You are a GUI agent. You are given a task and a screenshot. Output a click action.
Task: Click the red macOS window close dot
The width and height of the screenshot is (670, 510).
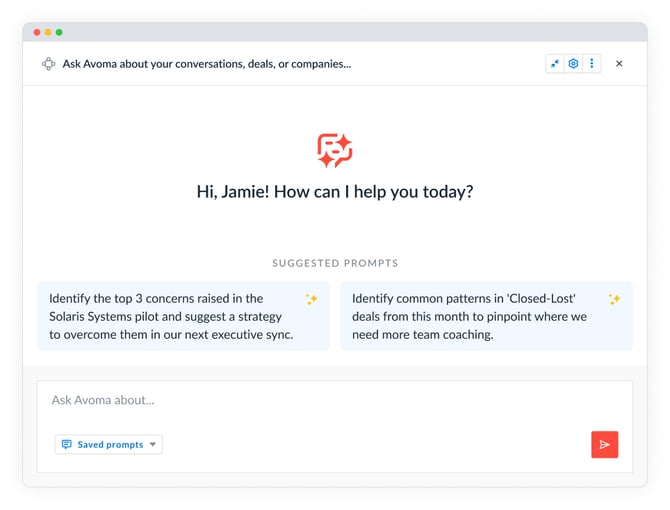tap(37, 32)
